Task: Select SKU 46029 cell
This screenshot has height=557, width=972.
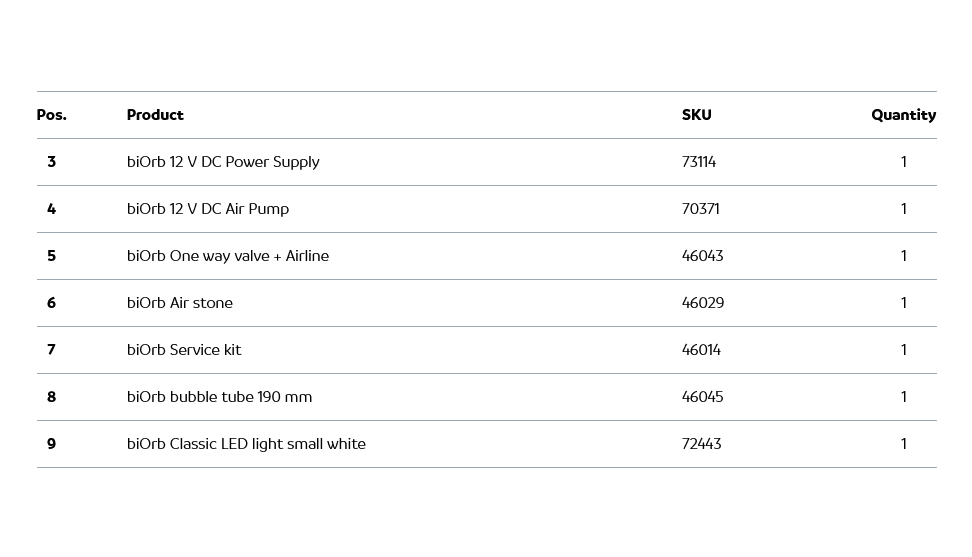Action: (702, 303)
